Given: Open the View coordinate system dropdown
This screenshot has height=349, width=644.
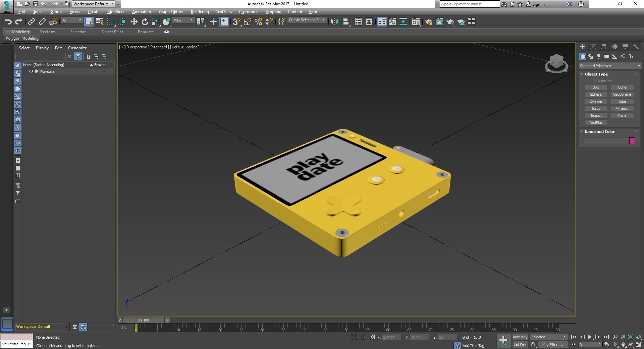Looking at the screenshot, I should [183, 20].
